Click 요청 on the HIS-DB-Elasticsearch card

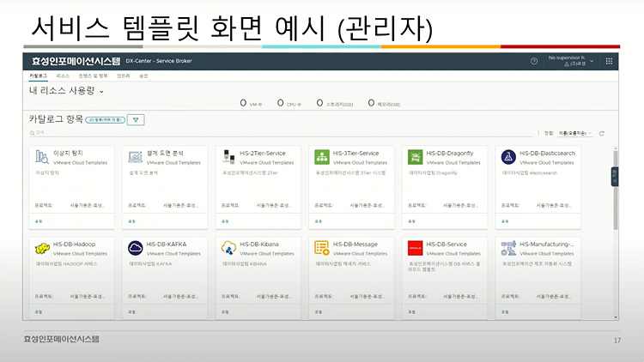tap(505, 221)
